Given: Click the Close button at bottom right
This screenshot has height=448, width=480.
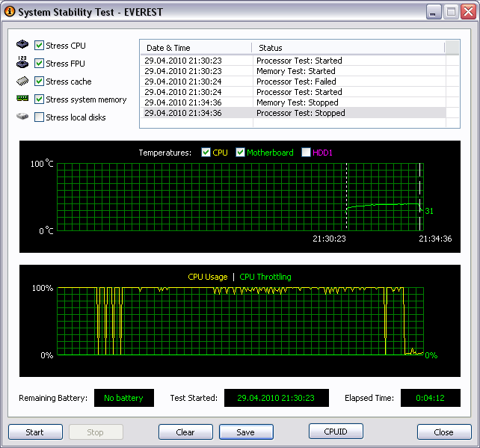Looking at the screenshot, I should pos(444,432).
